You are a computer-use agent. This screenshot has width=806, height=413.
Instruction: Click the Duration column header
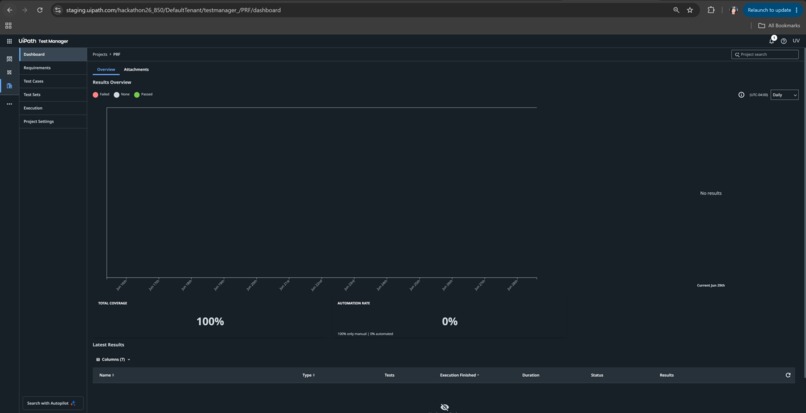530,375
